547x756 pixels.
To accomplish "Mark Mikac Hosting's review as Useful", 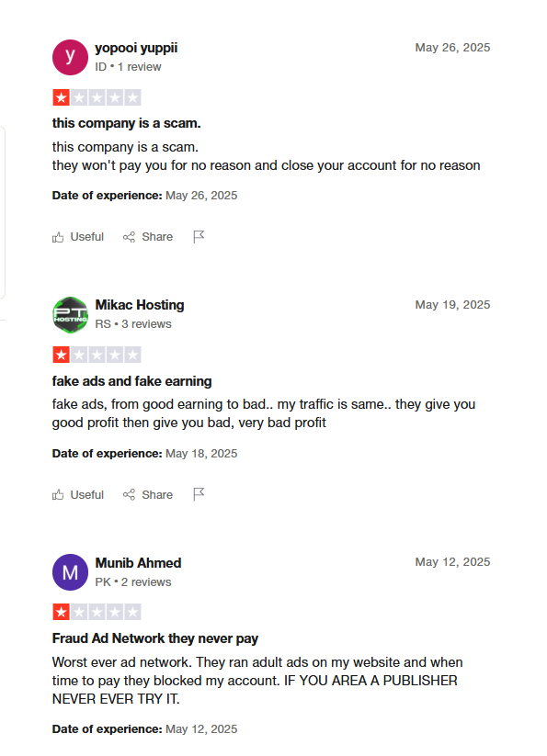I will (78, 495).
